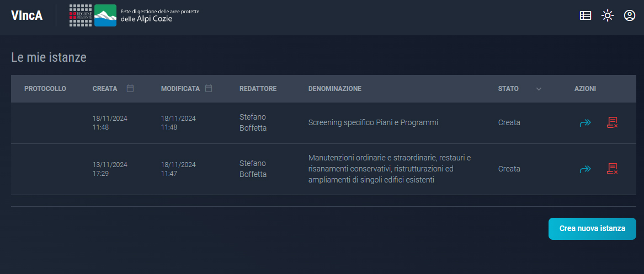This screenshot has width=644, height=274.
Task: Delete the Screening specifico Piani e Programmi instance
Action: [612, 123]
